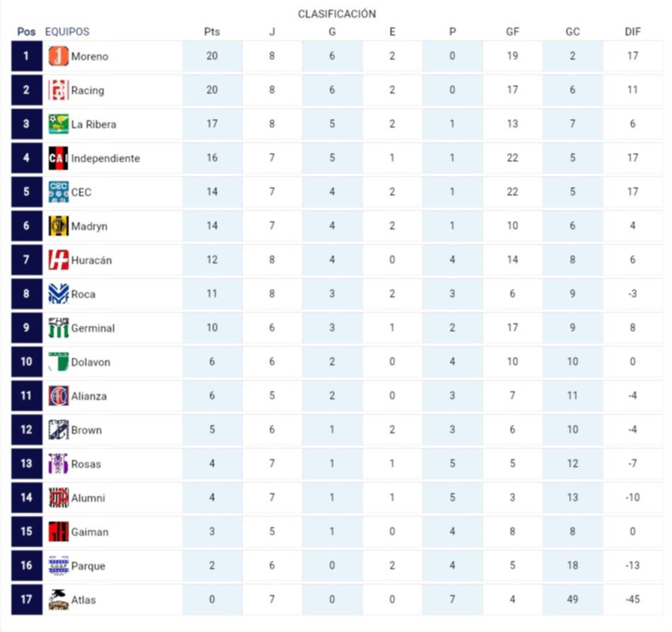Click the CEC team logo

click(58, 192)
